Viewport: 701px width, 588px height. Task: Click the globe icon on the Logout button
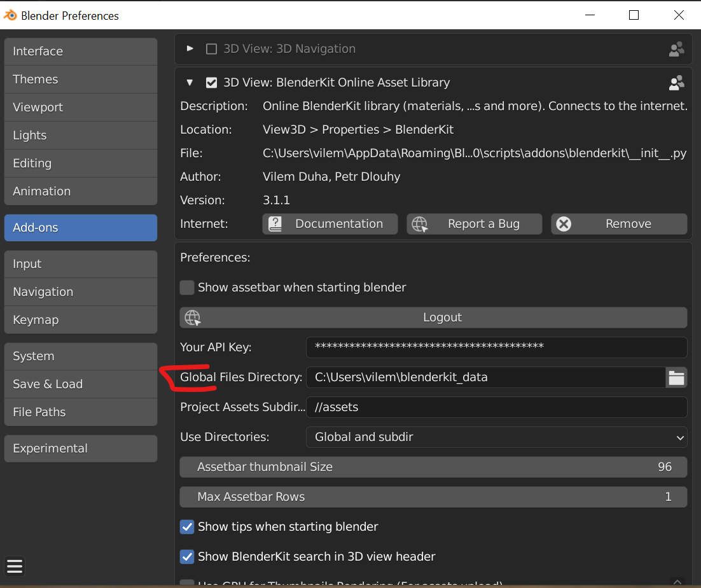tap(193, 317)
